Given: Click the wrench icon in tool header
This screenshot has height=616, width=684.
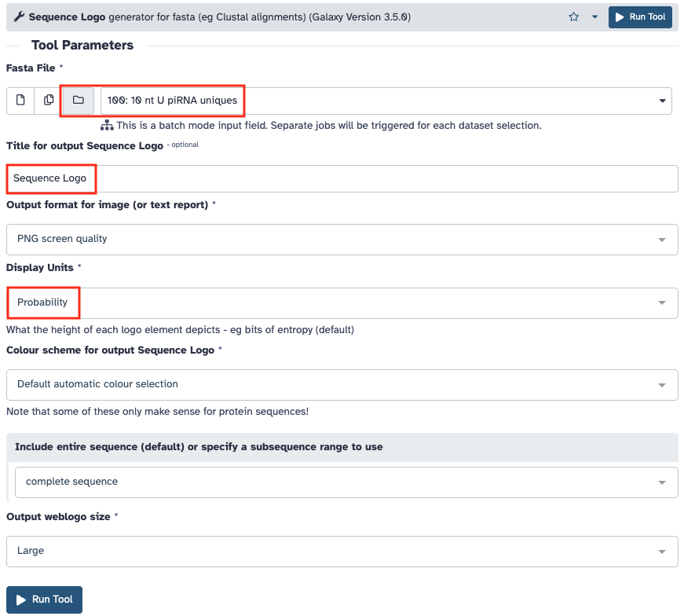Looking at the screenshot, I should (x=19, y=16).
